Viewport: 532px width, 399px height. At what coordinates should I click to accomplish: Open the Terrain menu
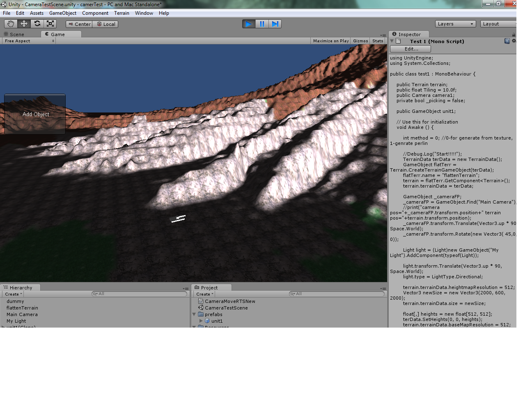(x=122, y=13)
